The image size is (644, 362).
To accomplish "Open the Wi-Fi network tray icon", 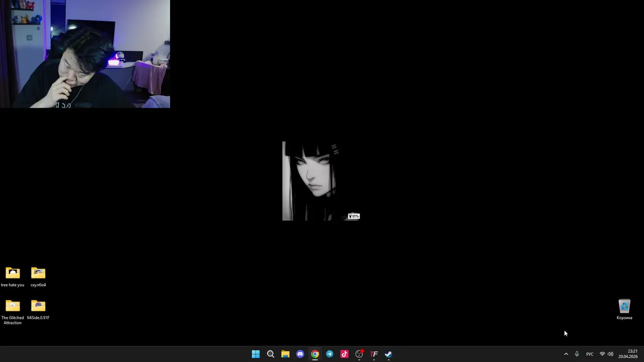I will point(602,354).
